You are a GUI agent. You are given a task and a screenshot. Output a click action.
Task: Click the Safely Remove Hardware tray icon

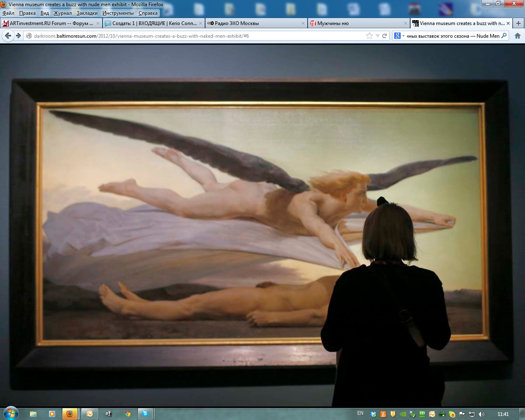point(413,414)
